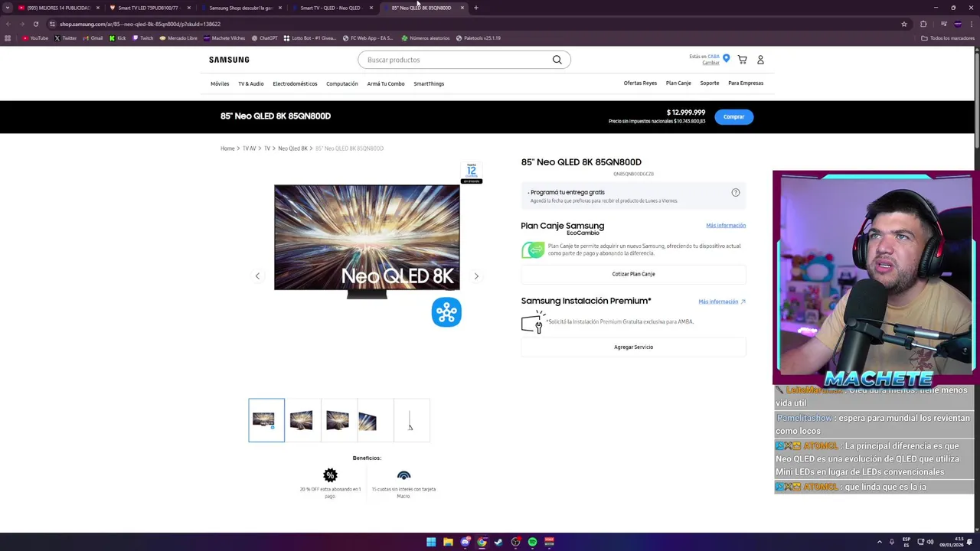Open Computación navigation menu

(x=341, y=83)
